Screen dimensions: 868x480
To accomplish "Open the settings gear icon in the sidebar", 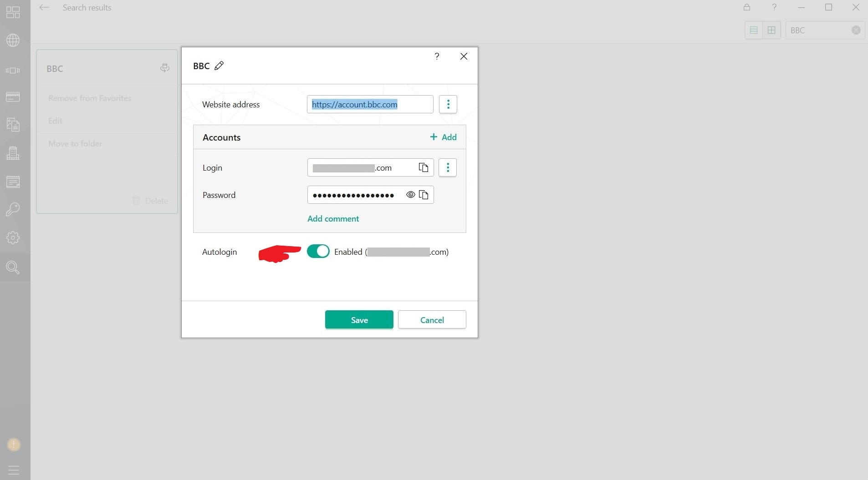I will pos(13,237).
